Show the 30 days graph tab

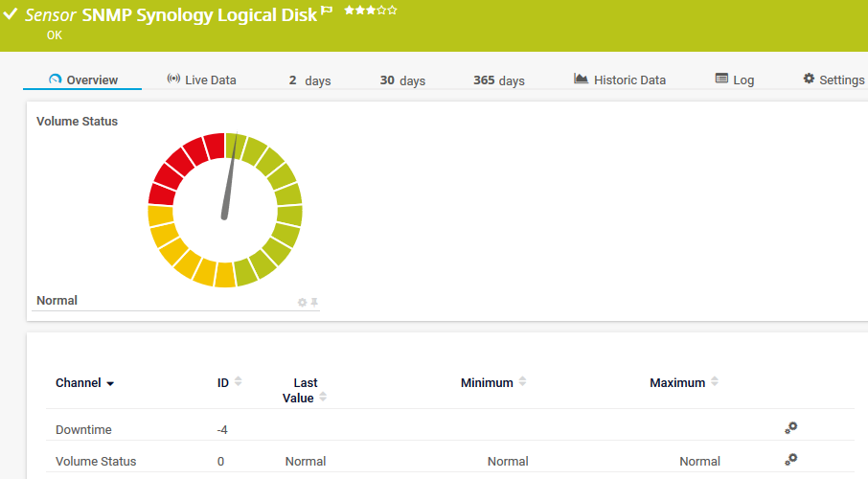pyautogui.click(x=402, y=80)
